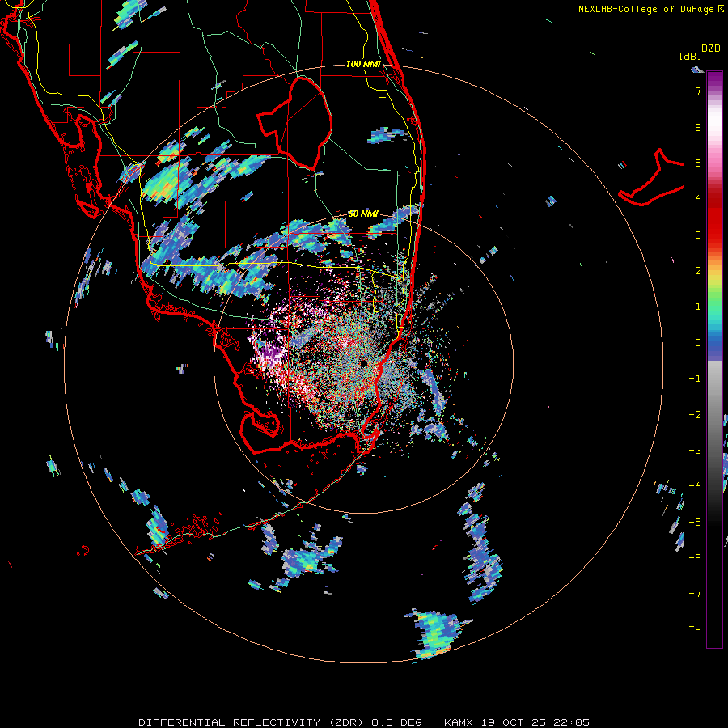The image size is (728, 728).
Task: Select the 3 value on the scale
Action: tap(698, 235)
